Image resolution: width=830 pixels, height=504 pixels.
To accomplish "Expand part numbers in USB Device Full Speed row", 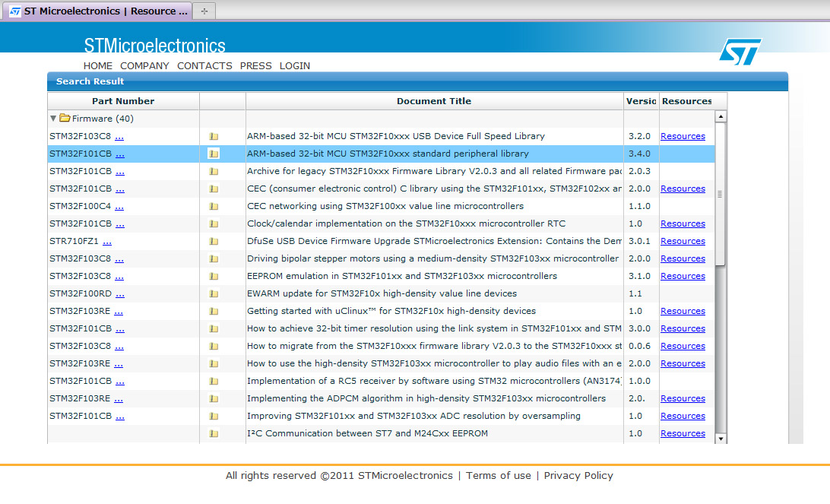I will point(119,137).
